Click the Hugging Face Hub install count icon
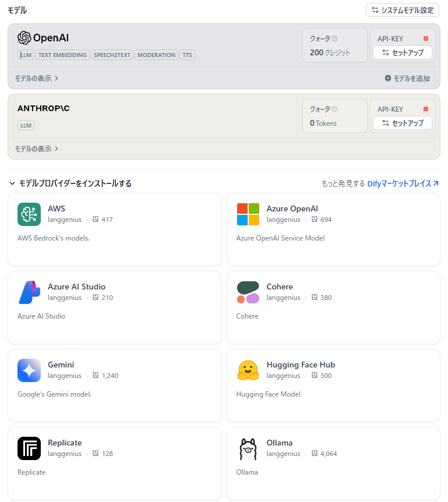Viewport: 448px width, 502px height. tap(315, 375)
